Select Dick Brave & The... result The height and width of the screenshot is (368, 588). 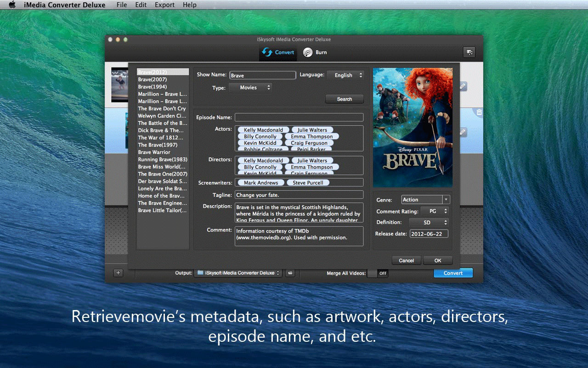(163, 130)
